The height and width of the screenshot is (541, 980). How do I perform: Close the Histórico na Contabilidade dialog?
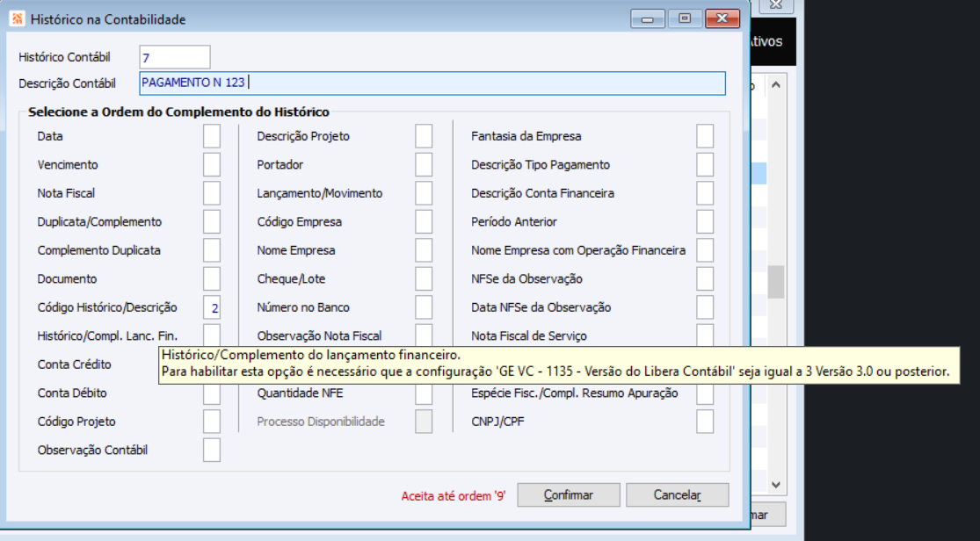point(722,18)
